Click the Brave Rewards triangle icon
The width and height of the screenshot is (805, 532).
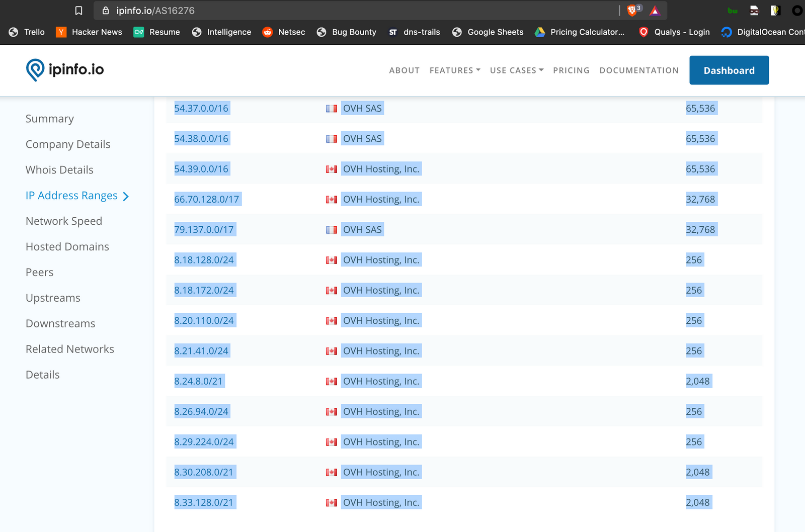coord(655,11)
